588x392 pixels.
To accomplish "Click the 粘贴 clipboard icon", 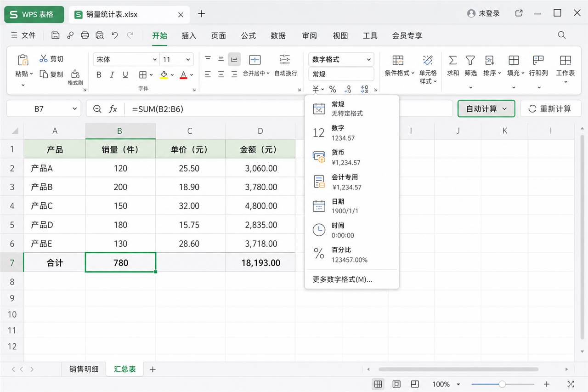I will [23, 60].
